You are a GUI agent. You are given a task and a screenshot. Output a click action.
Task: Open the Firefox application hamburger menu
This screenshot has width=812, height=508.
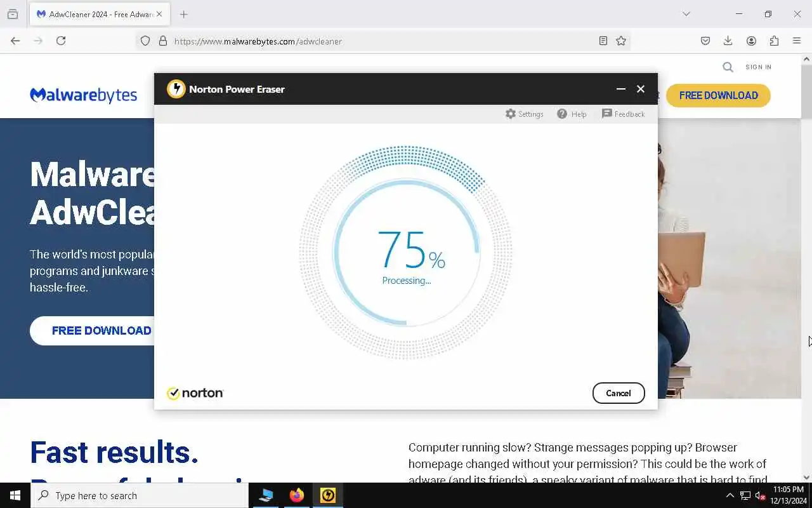[797, 41]
